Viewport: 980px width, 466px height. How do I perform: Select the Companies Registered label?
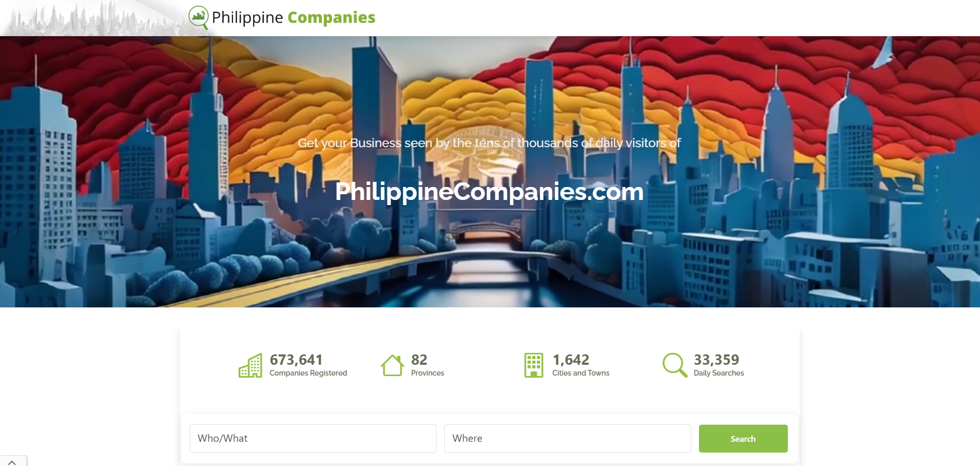[308, 373]
